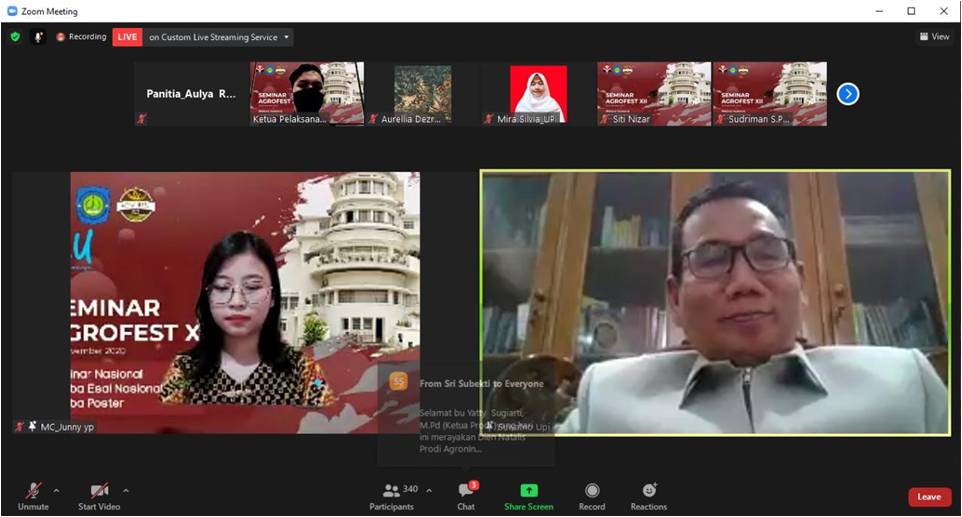Image resolution: width=962 pixels, height=517 pixels.
Task: Open video options arrow beside Start Video
Action: [126, 491]
